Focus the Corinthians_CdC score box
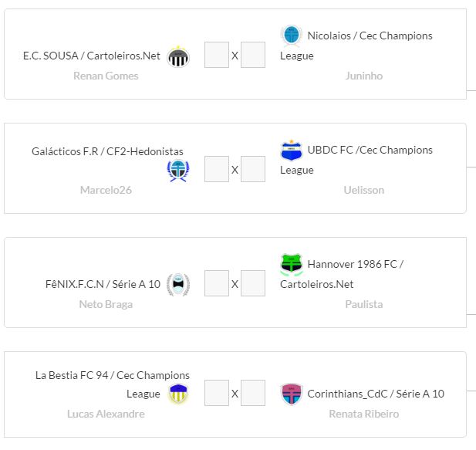The image size is (476, 450). pyautogui.click(x=253, y=393)
